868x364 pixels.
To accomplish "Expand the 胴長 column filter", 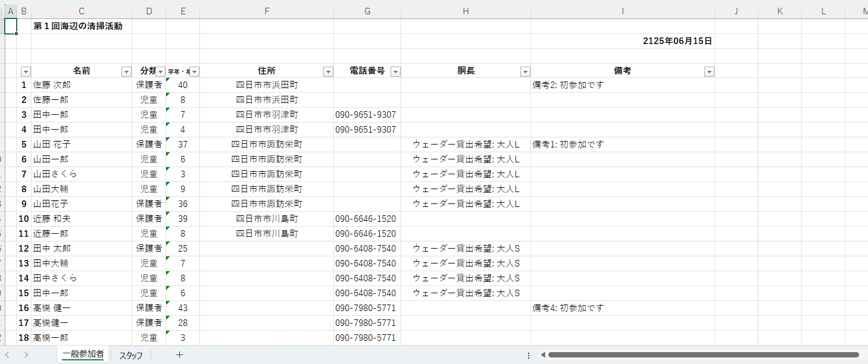I will point(525,71).
